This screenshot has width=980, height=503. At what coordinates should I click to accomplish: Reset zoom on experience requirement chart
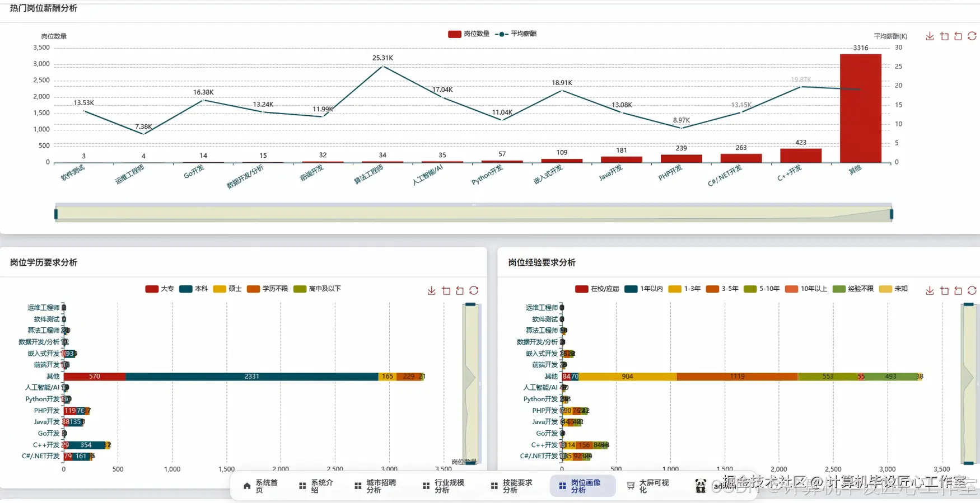click(958, 290)
